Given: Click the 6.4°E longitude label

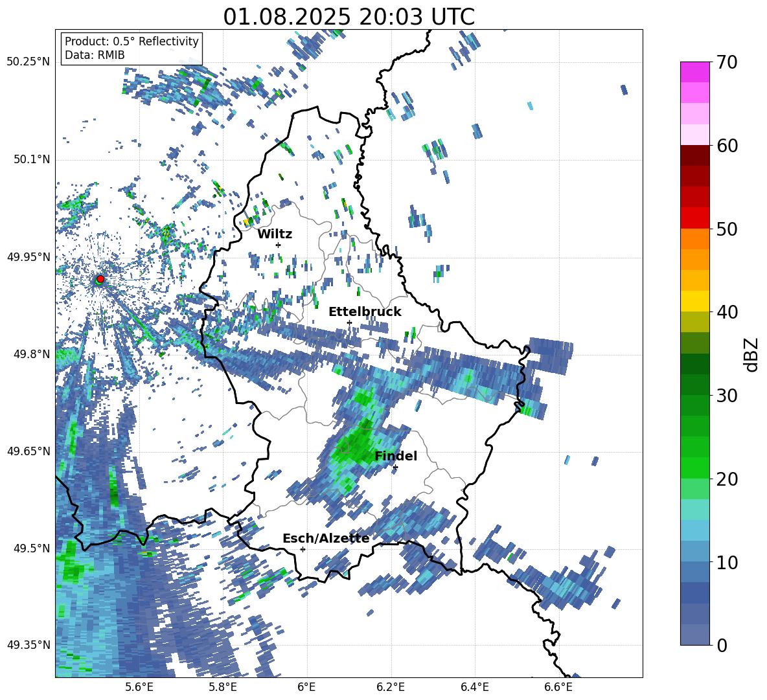Looking at the screenshot, I should point(475,687).
